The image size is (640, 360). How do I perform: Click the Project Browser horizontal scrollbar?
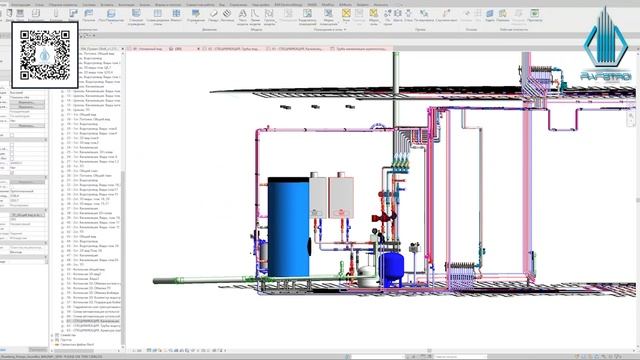click(74, 351)
